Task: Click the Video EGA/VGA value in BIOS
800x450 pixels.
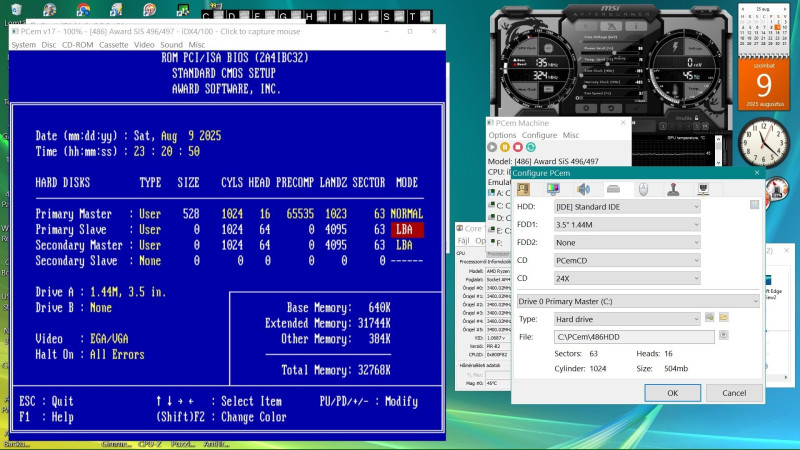Action: [x=109, y=339]
